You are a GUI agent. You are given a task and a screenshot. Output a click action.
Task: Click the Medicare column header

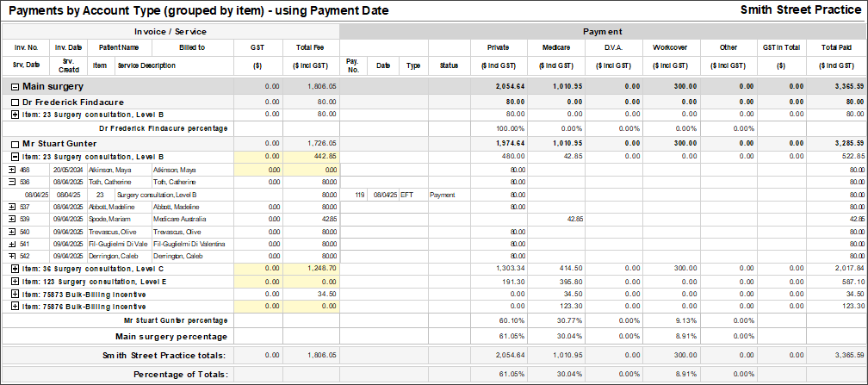[x=555, y=47]
